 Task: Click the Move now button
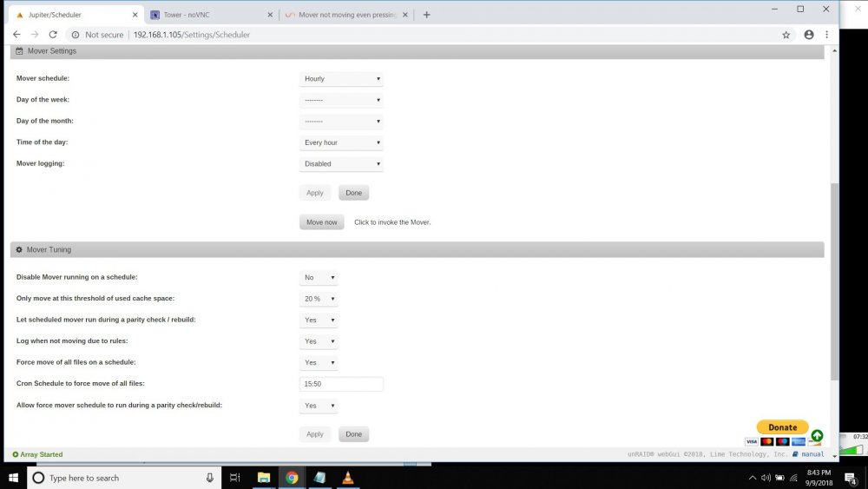tap(322, 222)
